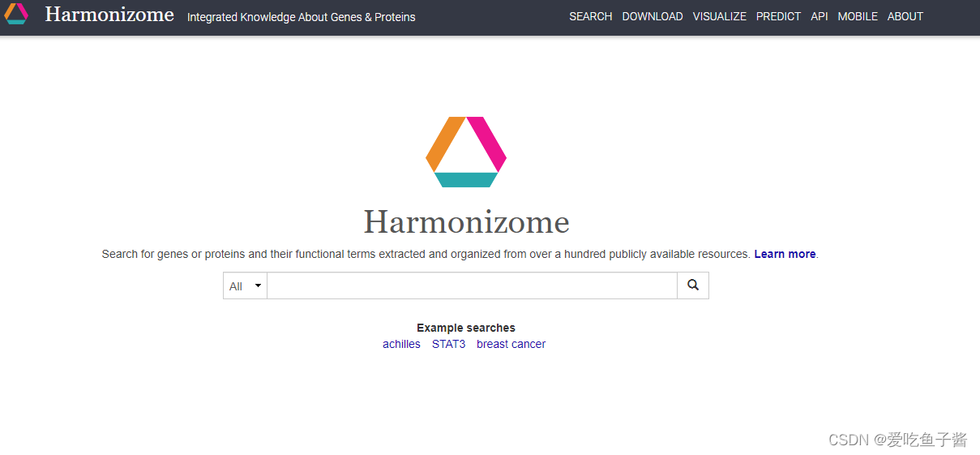Click the small Harmonizome logo in header

pos(16,14)
